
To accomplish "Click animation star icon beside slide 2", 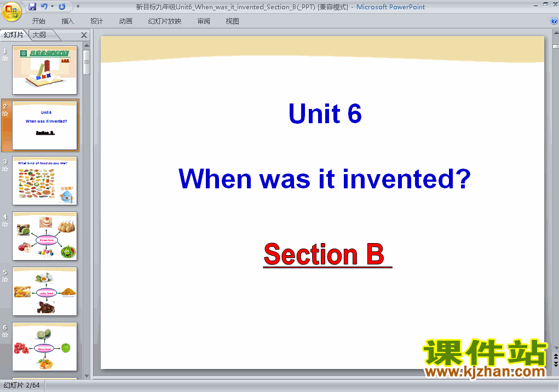I will coord(5,114).
